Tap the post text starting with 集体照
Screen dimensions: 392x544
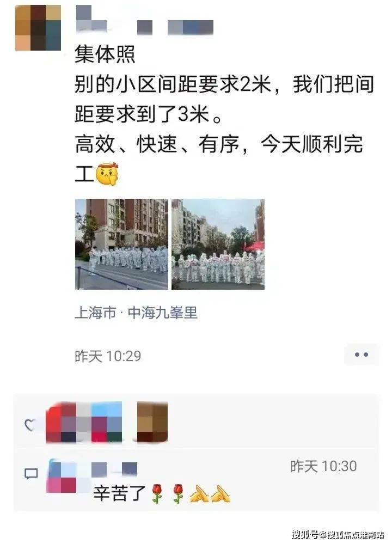coord(224,114)
